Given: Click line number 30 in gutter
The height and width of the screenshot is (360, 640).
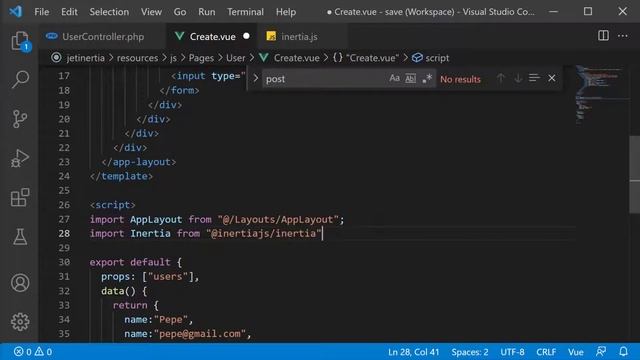Looking at the screenshot, I should point(64,262).
